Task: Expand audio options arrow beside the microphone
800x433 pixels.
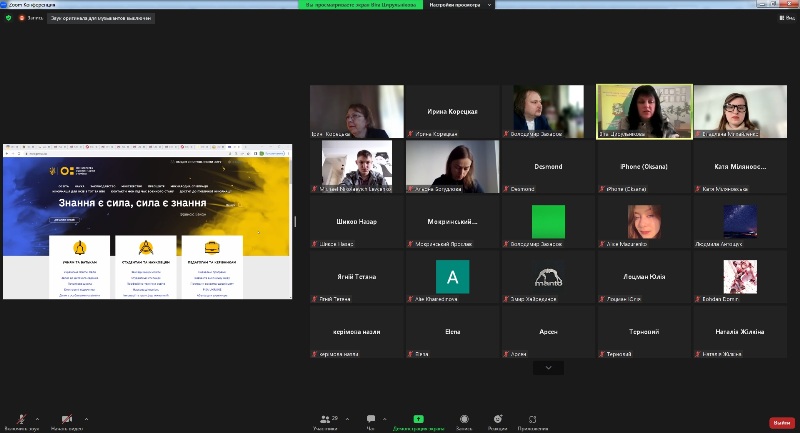Action: [x=38, y=419]
